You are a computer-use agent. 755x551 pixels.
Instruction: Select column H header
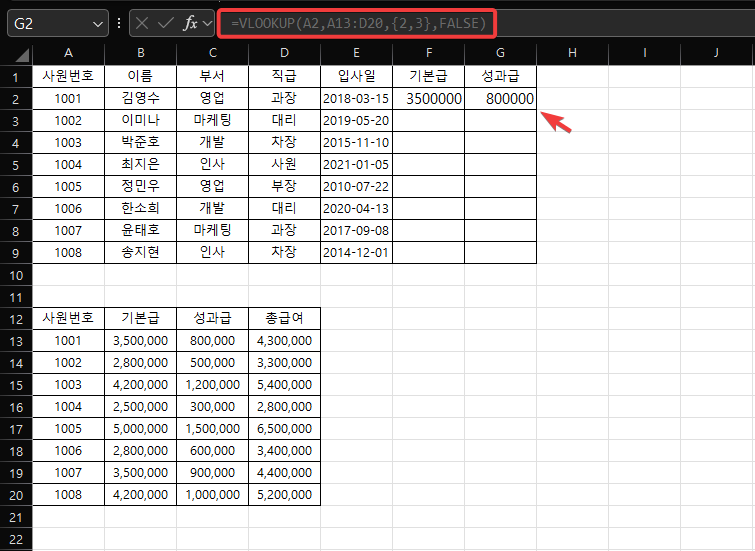coord(572,53)
